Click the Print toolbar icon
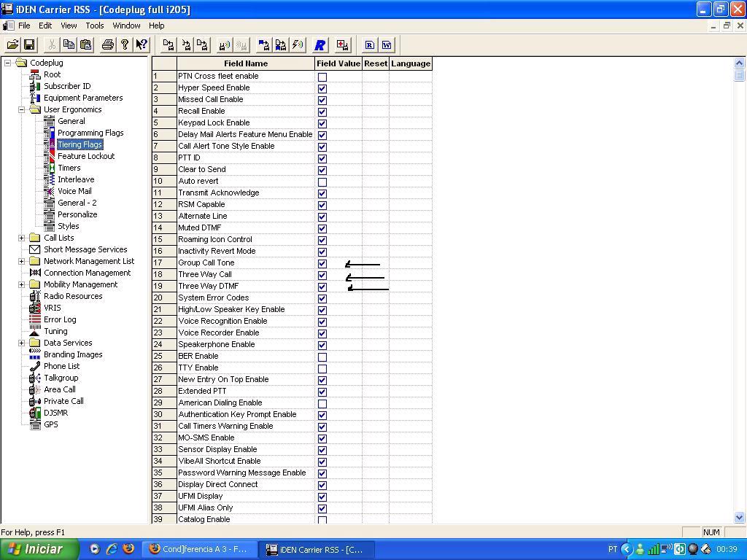The image size is (747, 560). tap(108, 44)
